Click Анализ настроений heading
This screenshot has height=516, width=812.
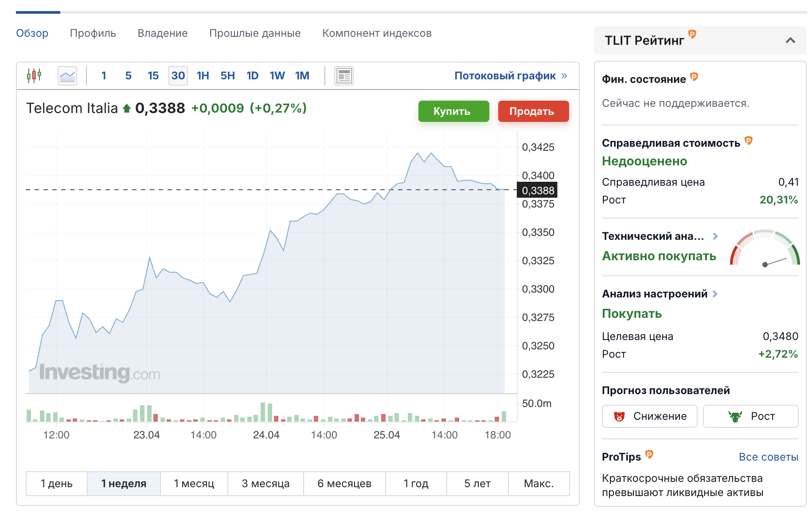coord(655,294)
